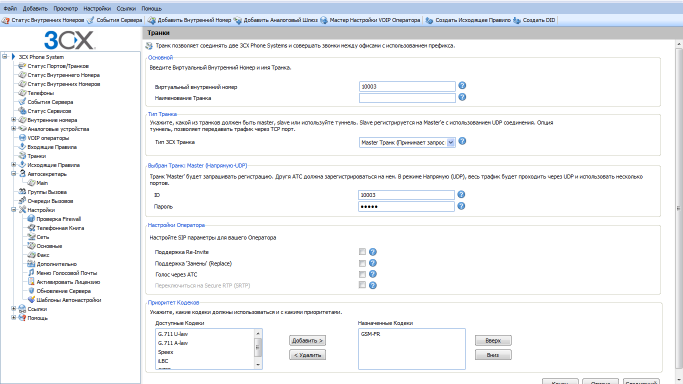Select G.711 U-law in available codecs
This screenshot has width=683, height=384.
173,334
